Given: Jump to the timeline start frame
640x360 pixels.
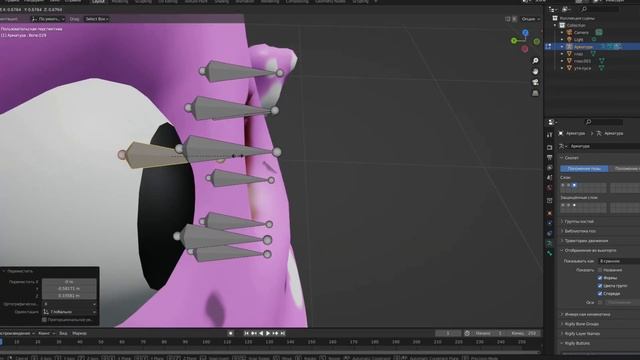Looking at the screenshot, I should (247, 333).
